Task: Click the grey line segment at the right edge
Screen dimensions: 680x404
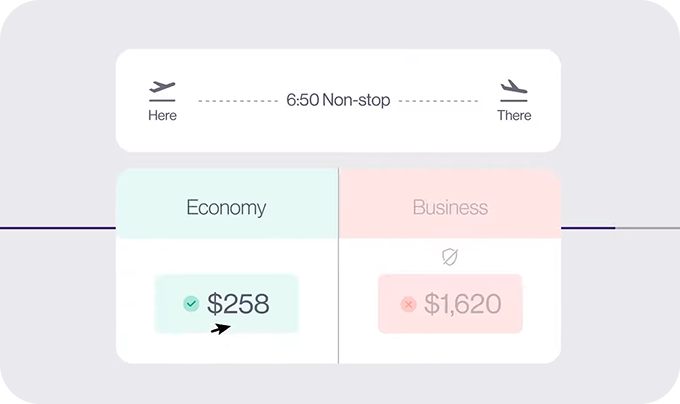Action: pyautogui.click(x=647, y=228)
